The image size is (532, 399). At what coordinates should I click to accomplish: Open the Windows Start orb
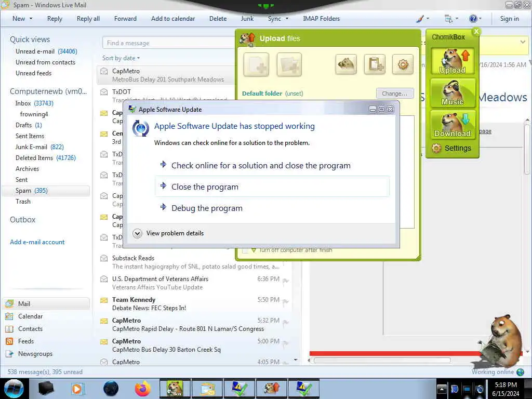[x=14, y=389]
